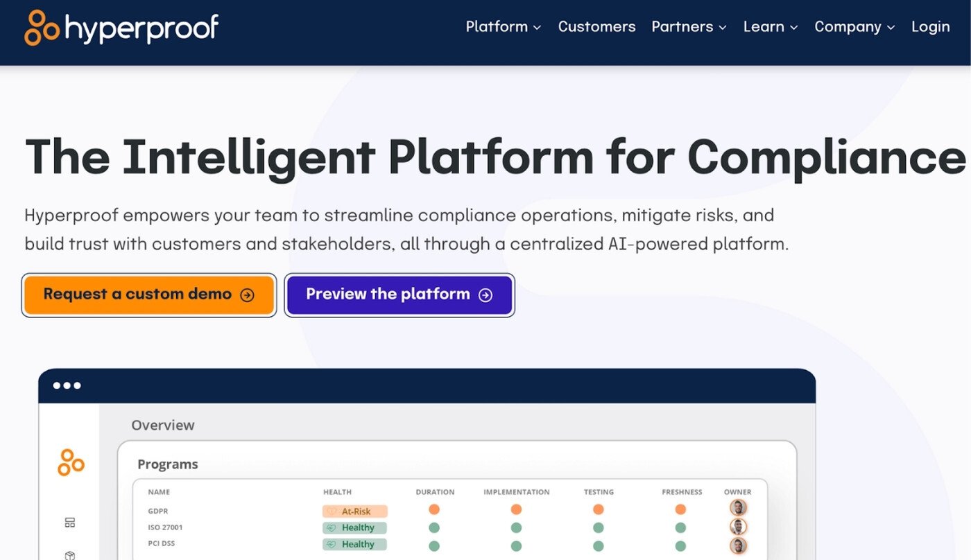Toggle the GDPR At-Risk health status
The width and height of the screenshot is (971, 560).
(x=354, y=511)
